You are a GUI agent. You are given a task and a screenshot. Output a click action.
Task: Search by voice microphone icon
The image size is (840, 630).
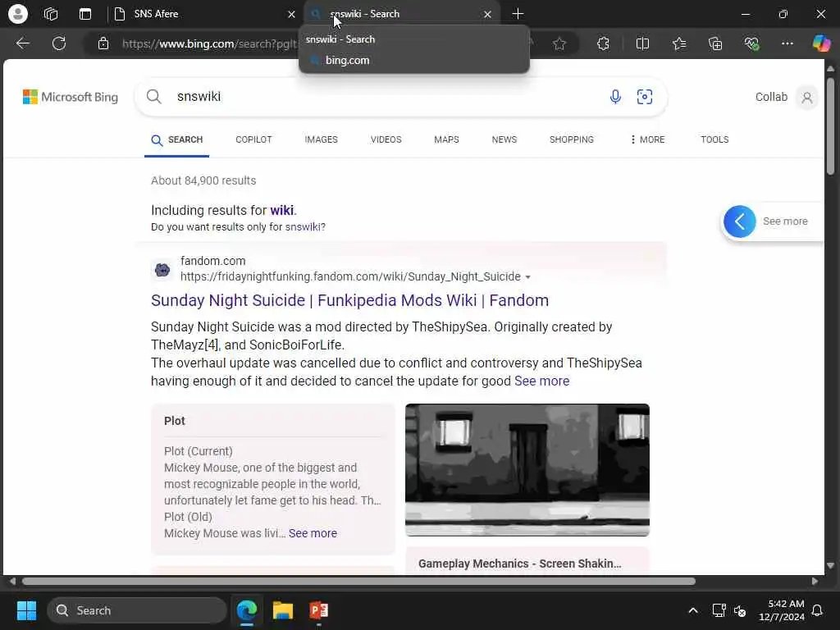click(x=615, y=97)
